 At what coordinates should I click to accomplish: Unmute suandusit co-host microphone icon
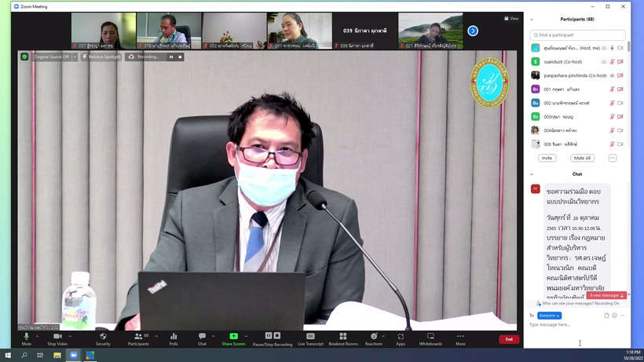pyautogui.click(x=612, y=61)
